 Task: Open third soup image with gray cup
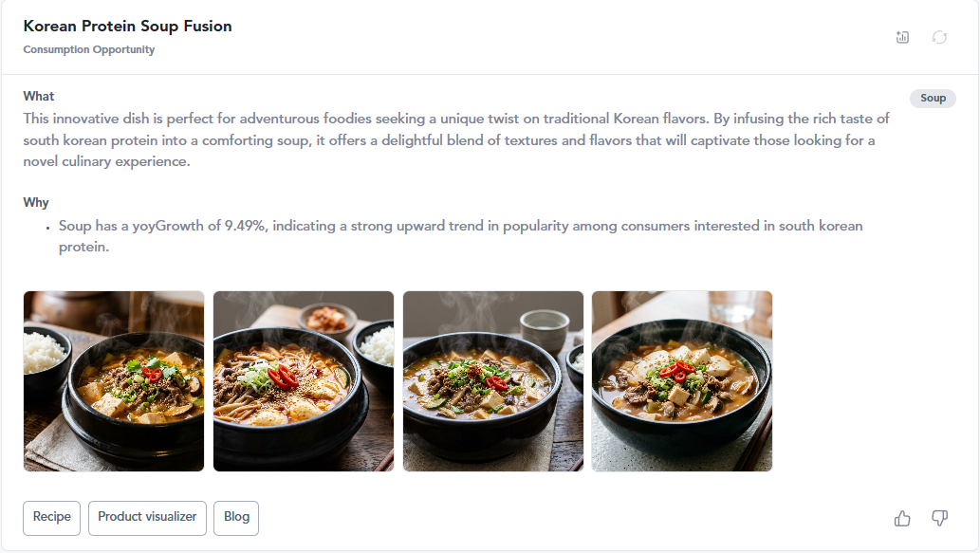click(x=493, y=381)
